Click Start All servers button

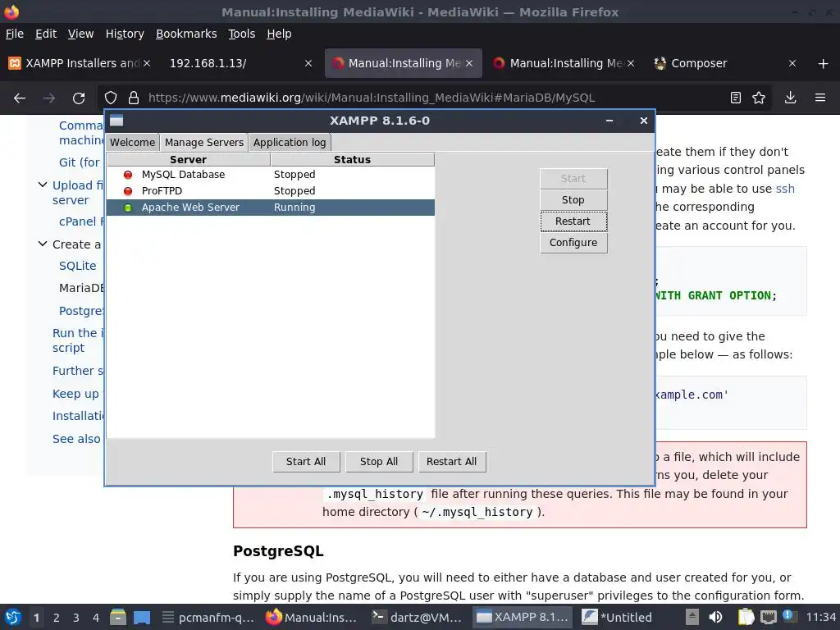coord(306,462)
